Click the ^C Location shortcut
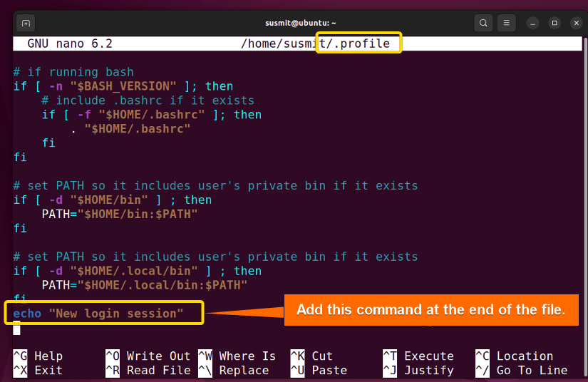 click(x=514, y=356)
